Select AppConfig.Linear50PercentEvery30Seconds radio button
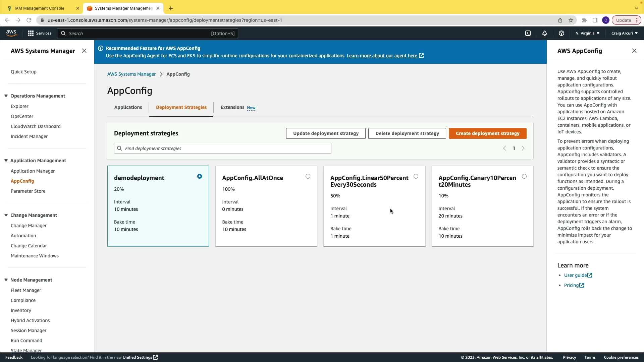Image resolution: width=644 pixels, height=362 pixels. [416, 176]
